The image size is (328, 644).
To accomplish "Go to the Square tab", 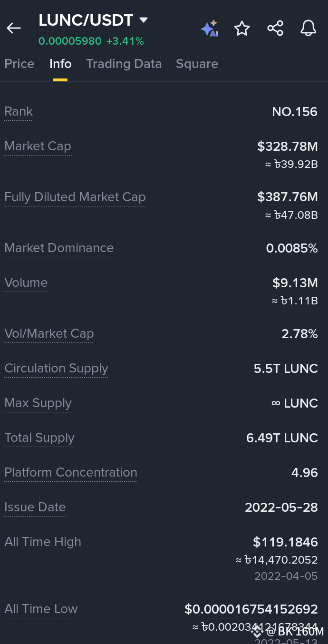I will [x=197, y=64].
